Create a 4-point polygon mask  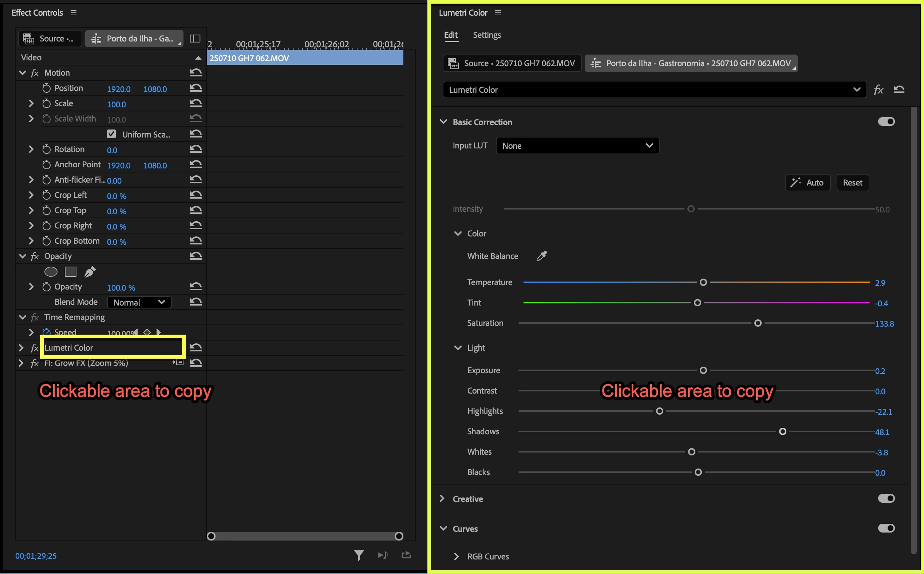(x=71, y=272)
